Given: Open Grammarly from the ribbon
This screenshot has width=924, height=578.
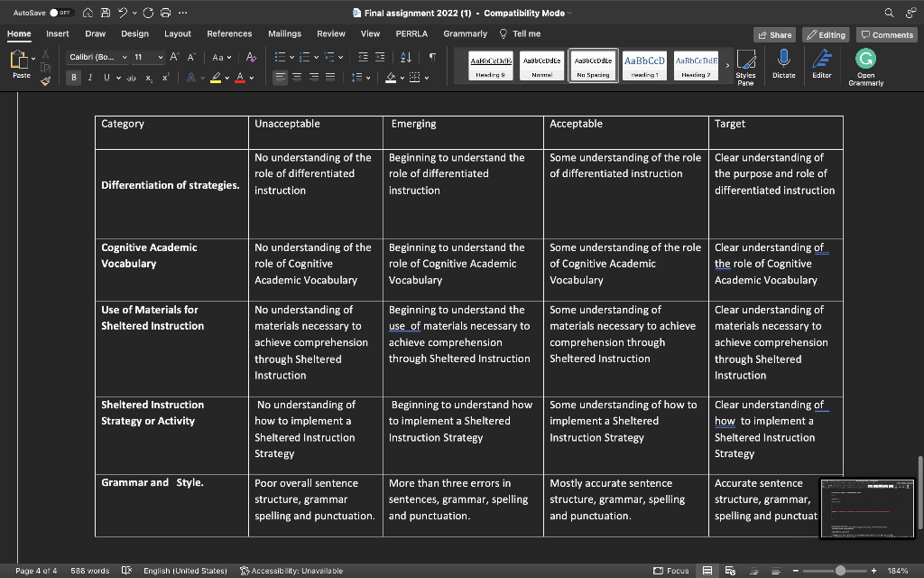Looking at the screenshot, I should pyautogui.click(x=864, y=65).
